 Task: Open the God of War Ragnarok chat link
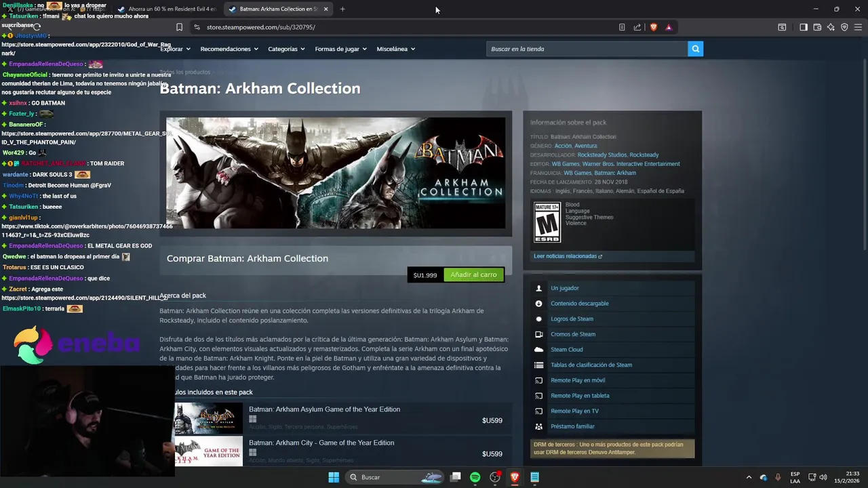[x=86, y=48]
